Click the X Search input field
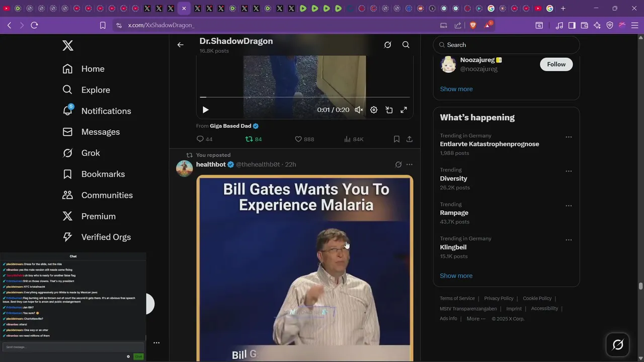This screenshot has width=644, height=362. (506, 45)
